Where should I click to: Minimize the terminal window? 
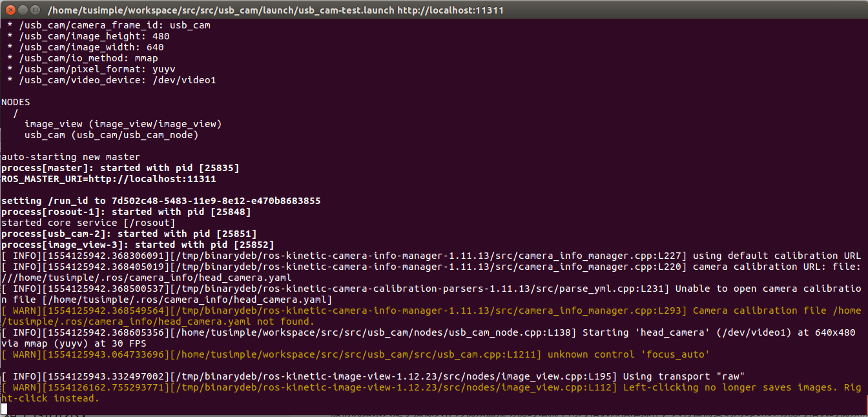tap(23, 10)
